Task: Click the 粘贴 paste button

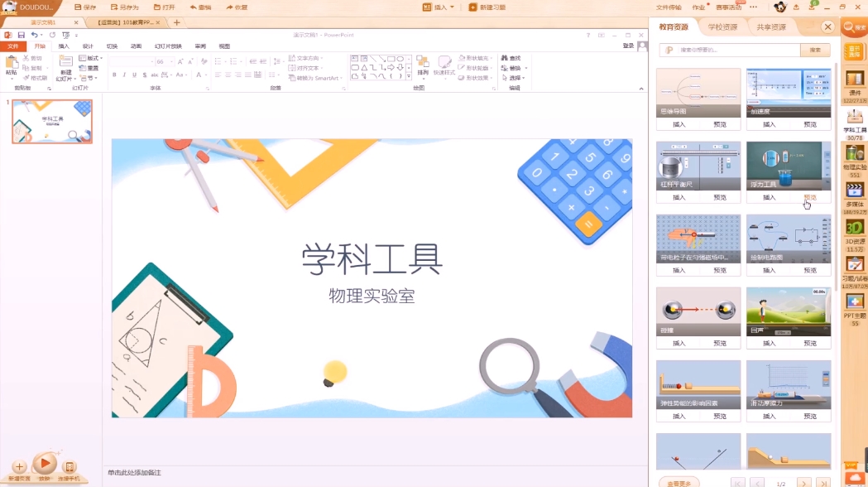Action: (x=11, y=66)
